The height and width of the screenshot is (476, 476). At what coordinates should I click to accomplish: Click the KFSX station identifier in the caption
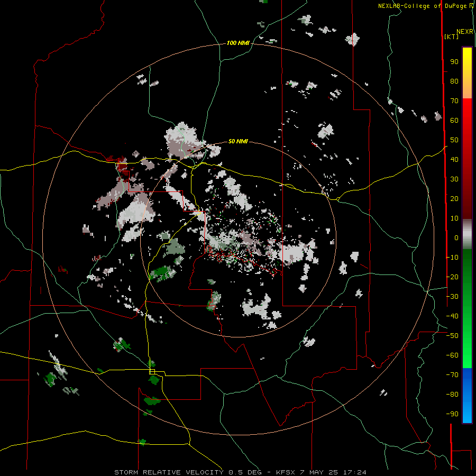tap(286, 472)
